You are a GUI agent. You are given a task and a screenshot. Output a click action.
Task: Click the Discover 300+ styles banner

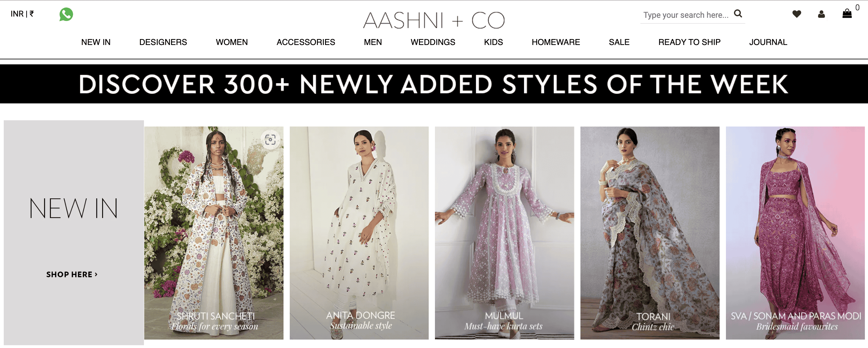coord(434,84)
